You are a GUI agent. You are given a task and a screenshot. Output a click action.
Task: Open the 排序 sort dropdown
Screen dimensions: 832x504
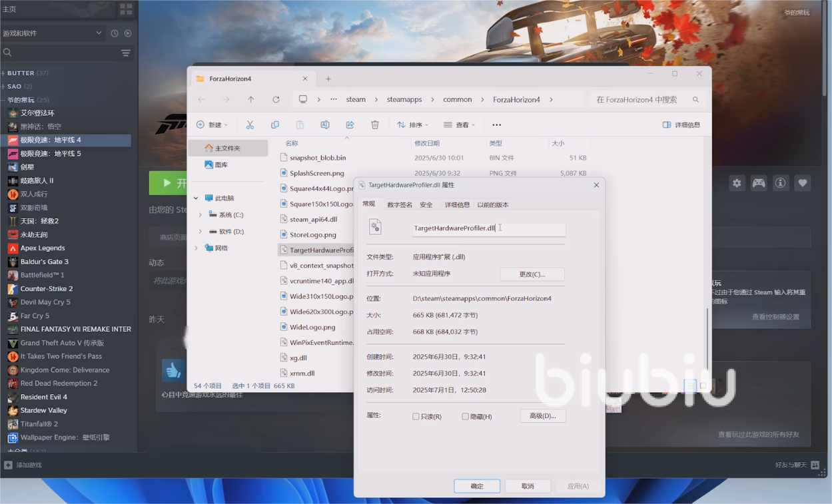(412, 125)
